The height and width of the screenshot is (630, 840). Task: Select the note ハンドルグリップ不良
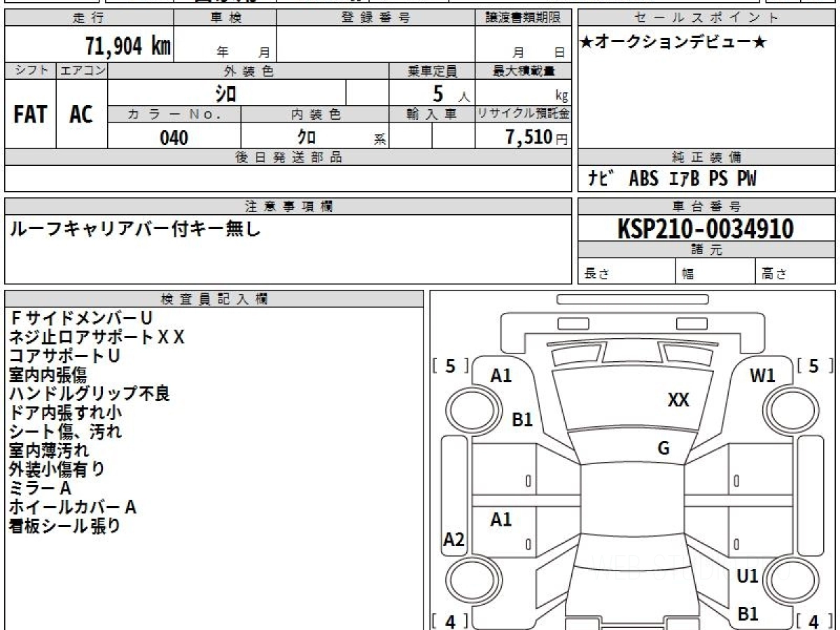89,394
